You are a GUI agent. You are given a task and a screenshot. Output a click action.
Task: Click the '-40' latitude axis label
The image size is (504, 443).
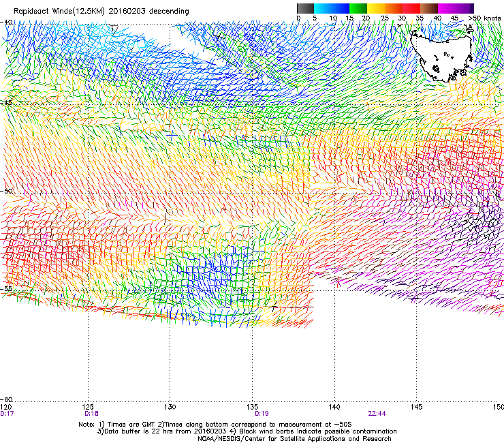6,22
